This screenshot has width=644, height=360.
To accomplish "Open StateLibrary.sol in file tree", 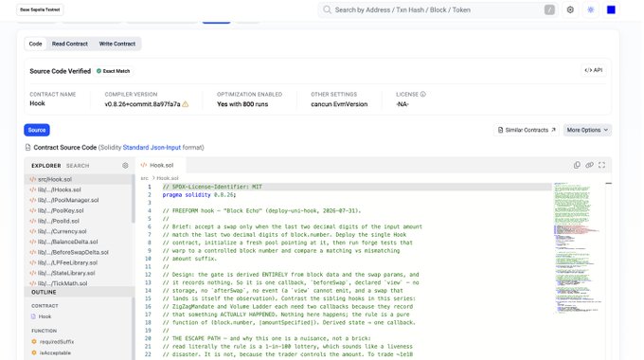I will pyautogui.click(x=78, y=273).
